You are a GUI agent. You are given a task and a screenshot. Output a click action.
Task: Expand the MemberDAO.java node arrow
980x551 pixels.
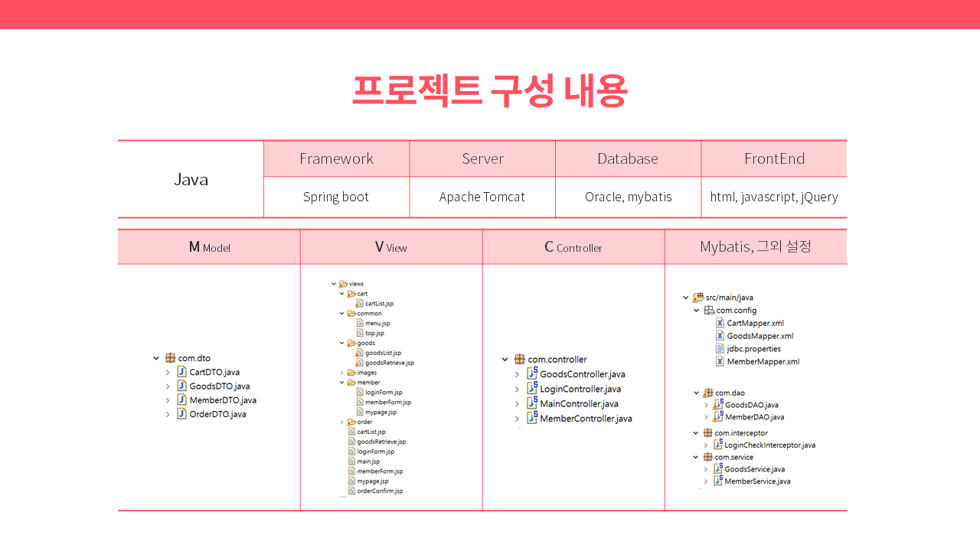706,417
